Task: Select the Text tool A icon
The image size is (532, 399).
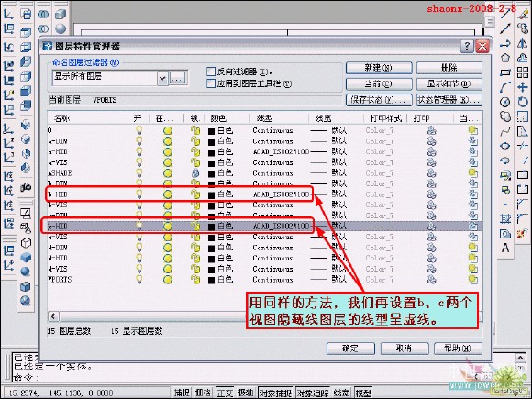Action: point(505,248)
